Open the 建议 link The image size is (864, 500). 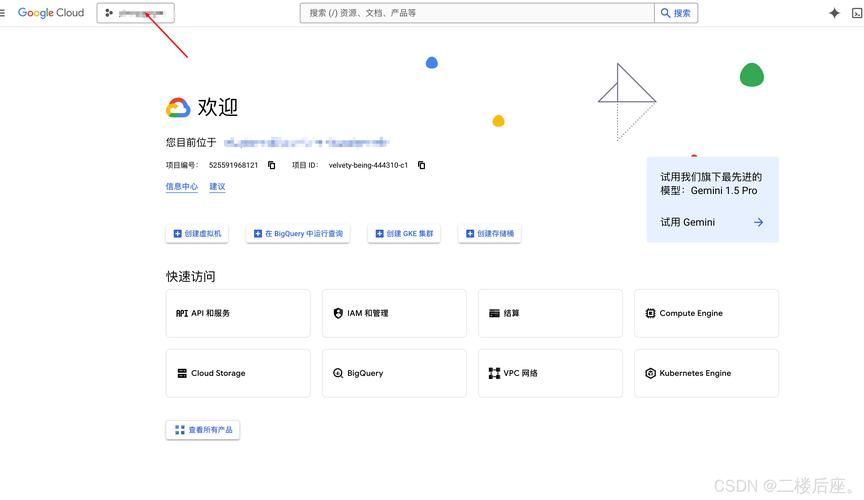217,186
